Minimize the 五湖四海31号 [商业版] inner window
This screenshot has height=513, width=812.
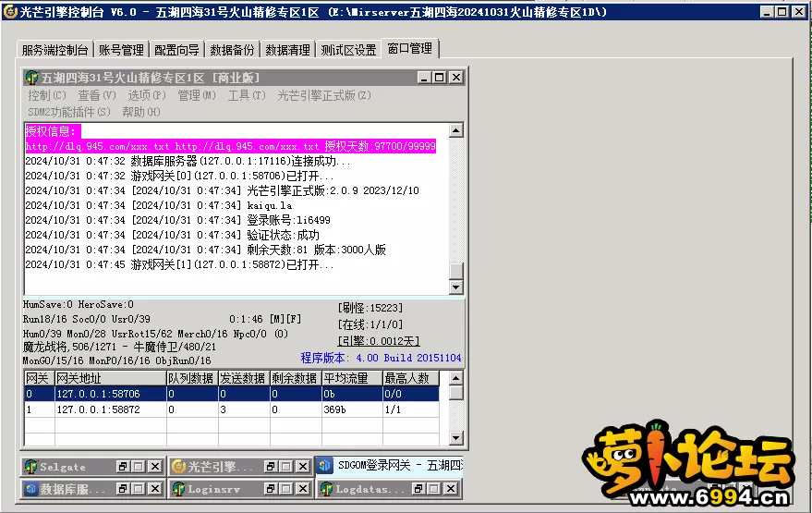[x=424, y=78]
